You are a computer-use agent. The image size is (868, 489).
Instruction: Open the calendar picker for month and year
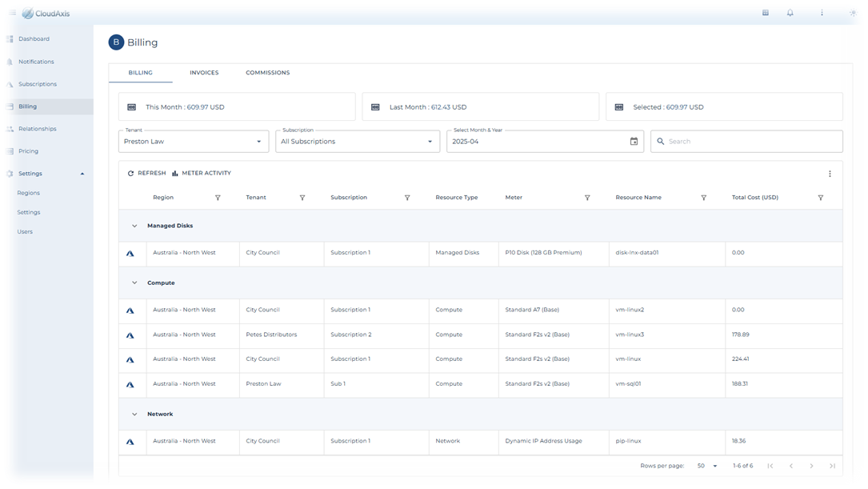click(634, 142)
